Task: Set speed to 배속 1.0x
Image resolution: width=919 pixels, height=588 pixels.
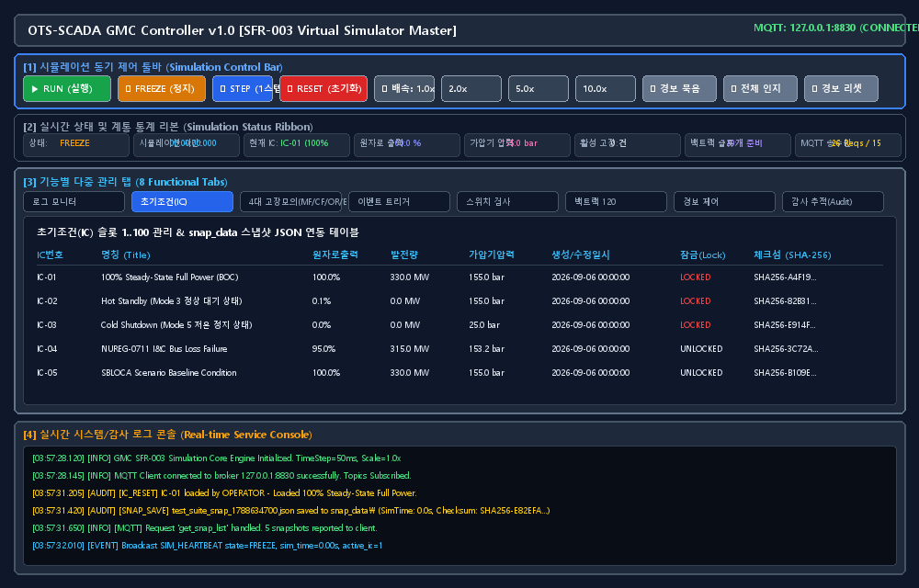Action: pyautogui.click(x=404, y=89)
